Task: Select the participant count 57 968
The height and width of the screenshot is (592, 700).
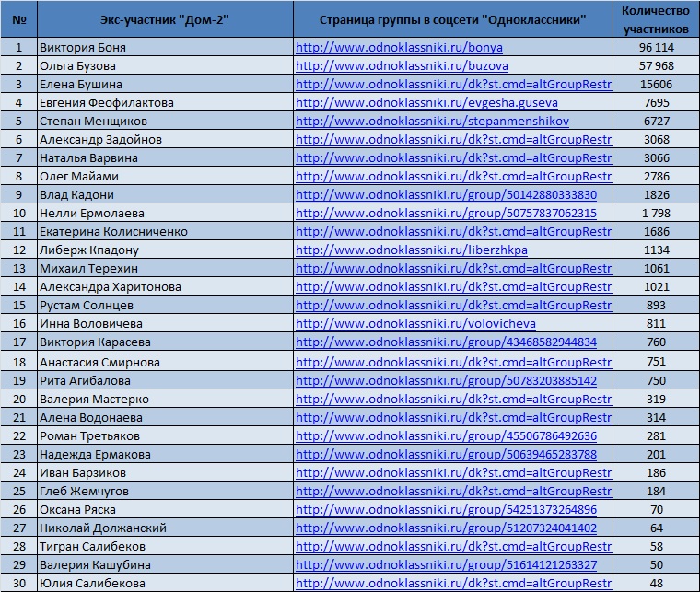Action: point(656,65)
